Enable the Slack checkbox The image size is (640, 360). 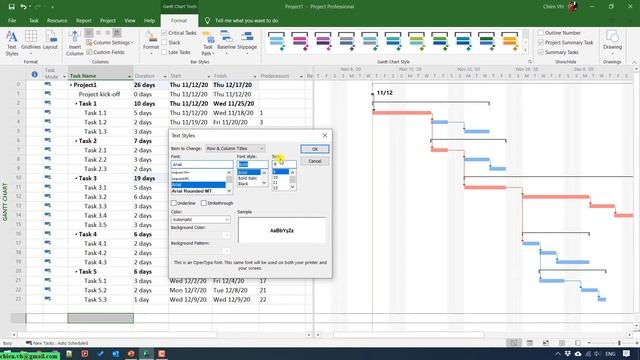click(164, 42)
